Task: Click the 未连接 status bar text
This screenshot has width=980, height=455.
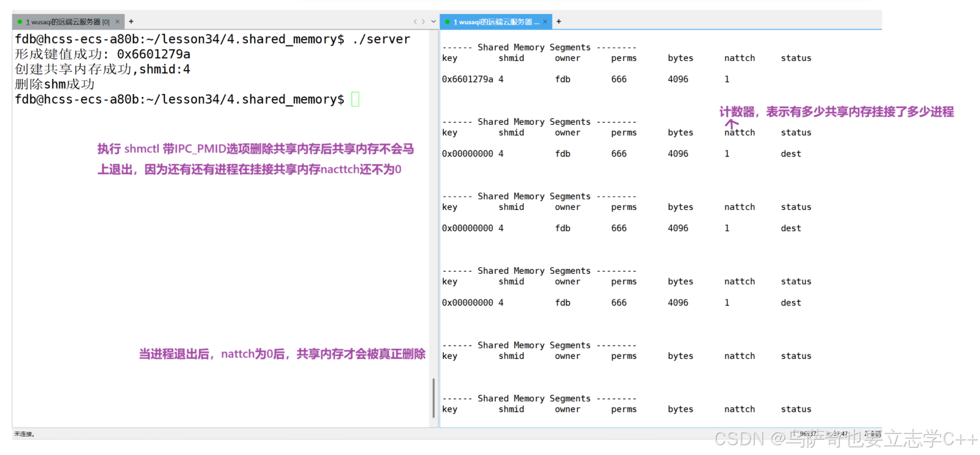Action: pos(24,434)
